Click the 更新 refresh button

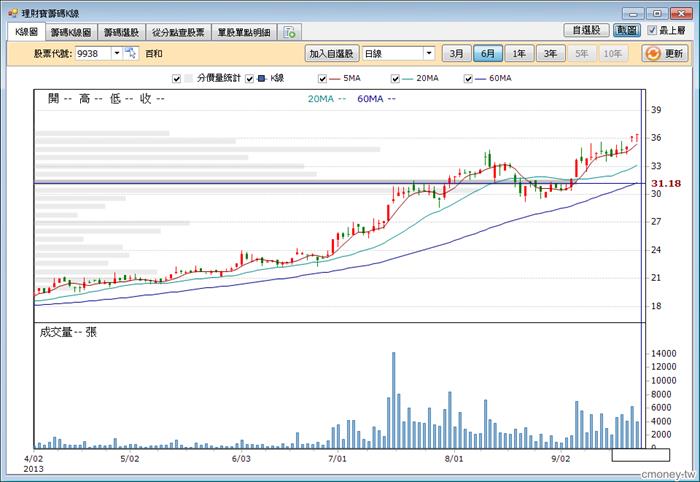coord(665,54)
